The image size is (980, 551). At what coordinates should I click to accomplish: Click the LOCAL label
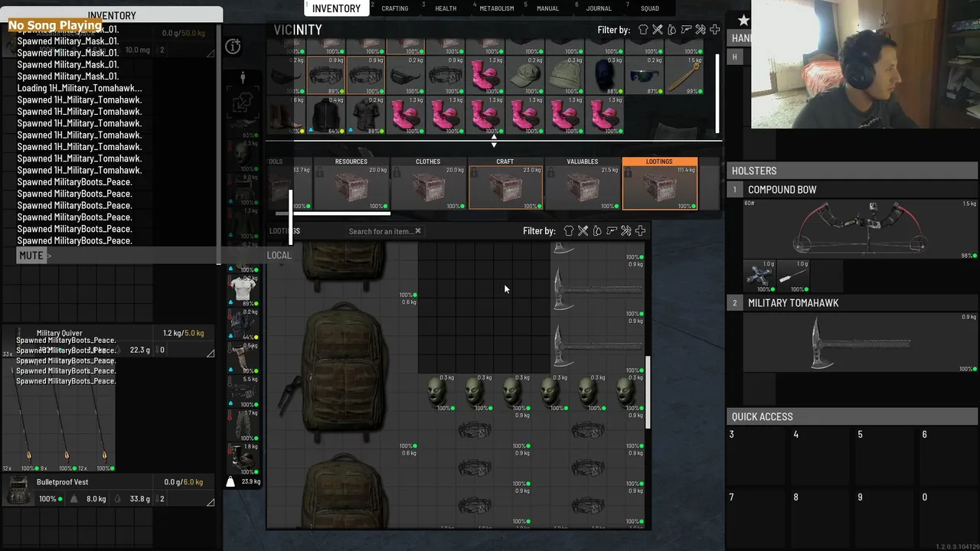click(279, 256)
